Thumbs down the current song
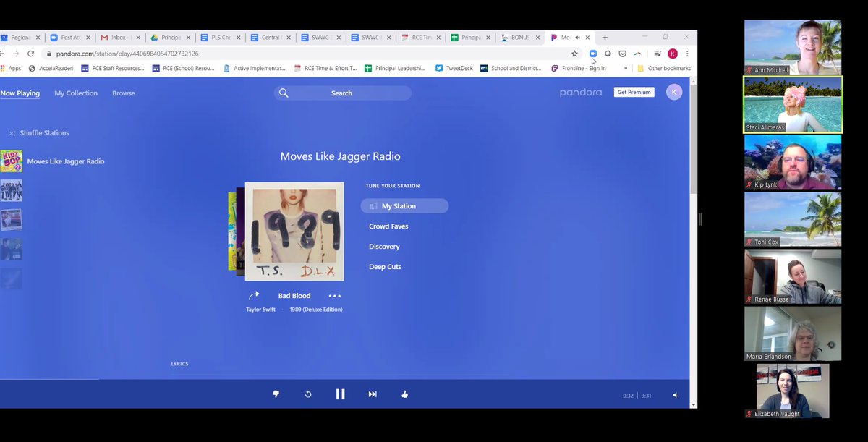The height and width of the screenshot is (442, 868). click(276, 394)
